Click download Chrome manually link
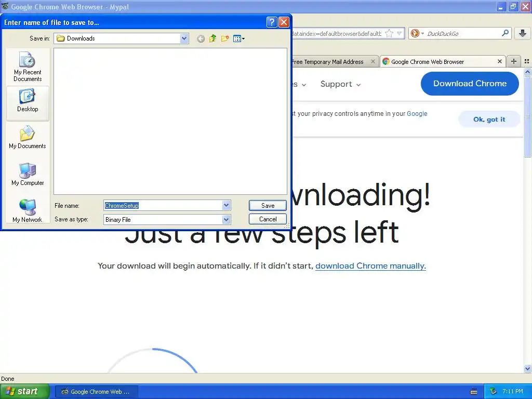This screenshot has height=399, width=532. pos(370,266)
